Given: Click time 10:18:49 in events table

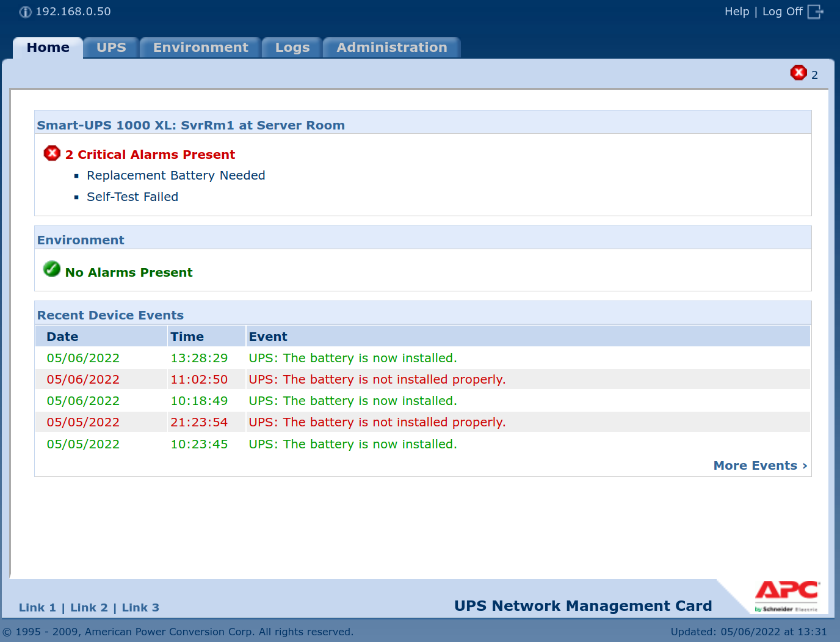Looking at the screenshot, I should click(x=199, y=401).
